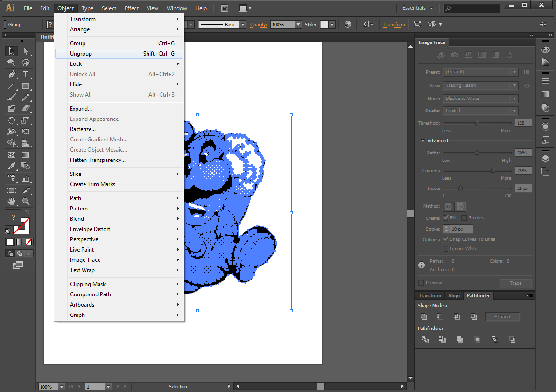Select the Type tool
The height and width of the screenshot is (392, 556).
[x=26, y=74]
